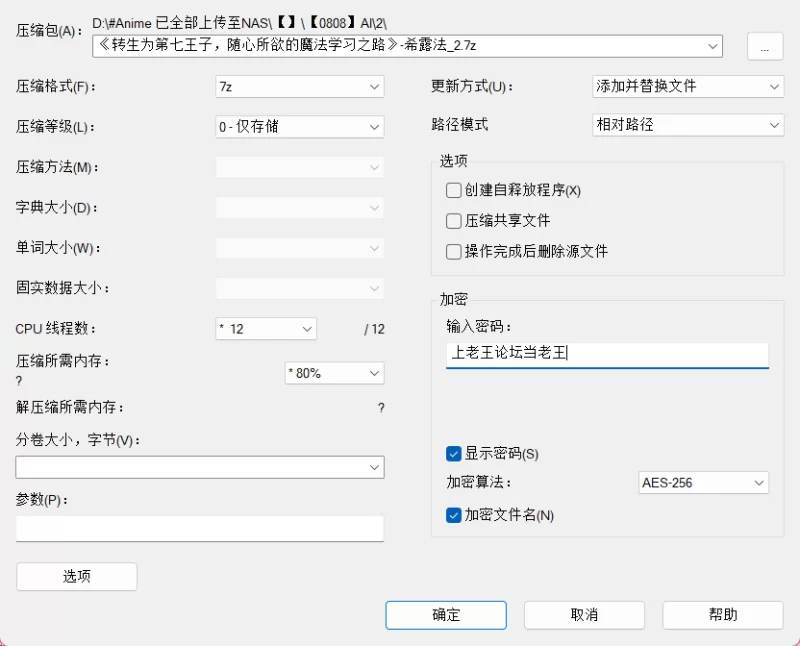Click the 取消 cancel button

tap(584, 615)
